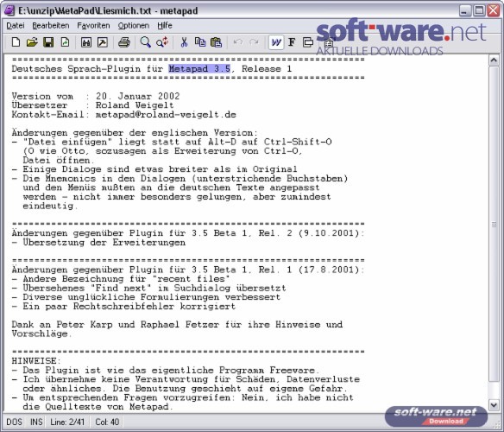Screen dimensions: 504x432
Task: Close the metapad window
Action: [x=494, y=10]
